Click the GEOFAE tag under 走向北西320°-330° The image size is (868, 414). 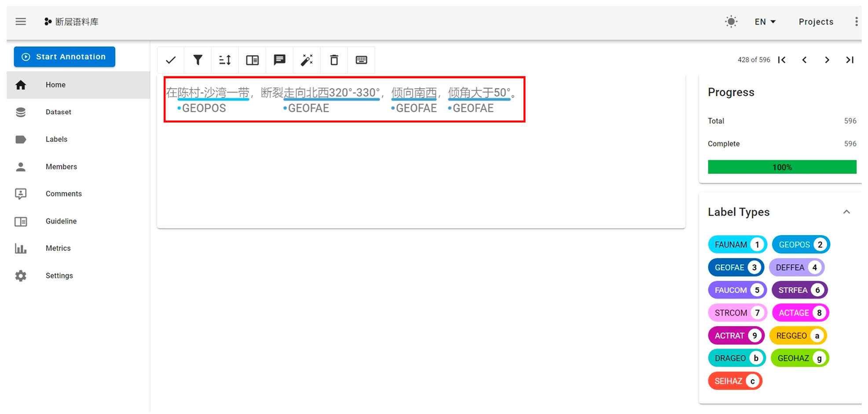pos(306,108)
